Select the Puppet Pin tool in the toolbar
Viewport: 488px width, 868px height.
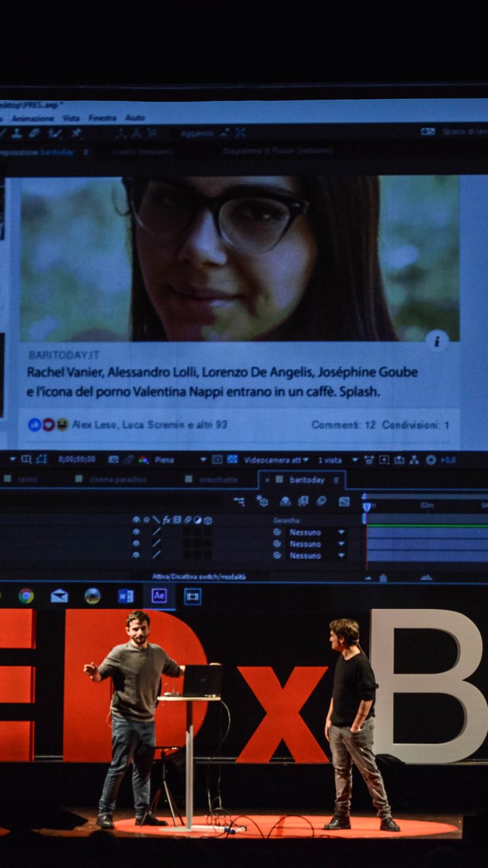pyautogui.click(x=77, y=133)
